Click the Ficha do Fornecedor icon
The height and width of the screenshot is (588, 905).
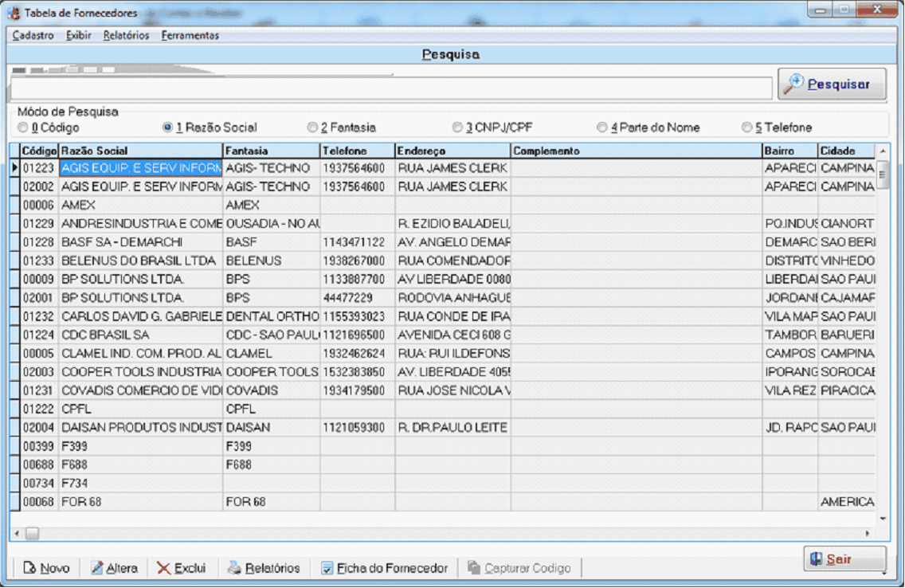coord(327,568)
